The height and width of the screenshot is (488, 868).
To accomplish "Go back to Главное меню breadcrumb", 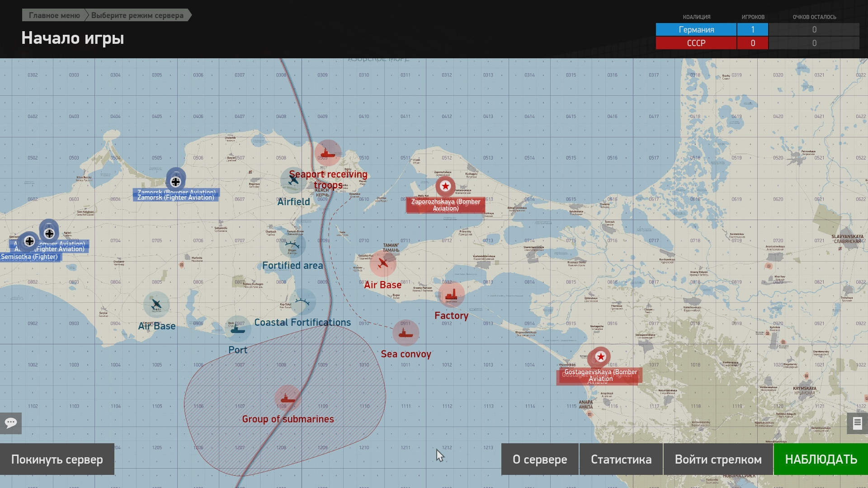I will [x=54, y=15].
